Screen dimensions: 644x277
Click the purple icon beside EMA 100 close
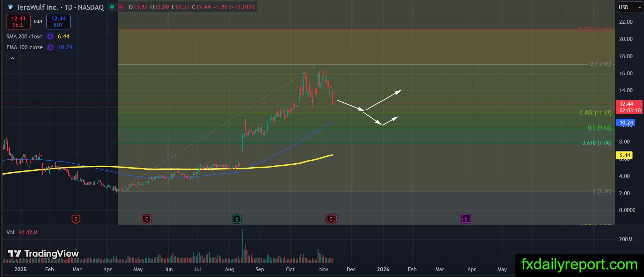(x=50, y=47)
